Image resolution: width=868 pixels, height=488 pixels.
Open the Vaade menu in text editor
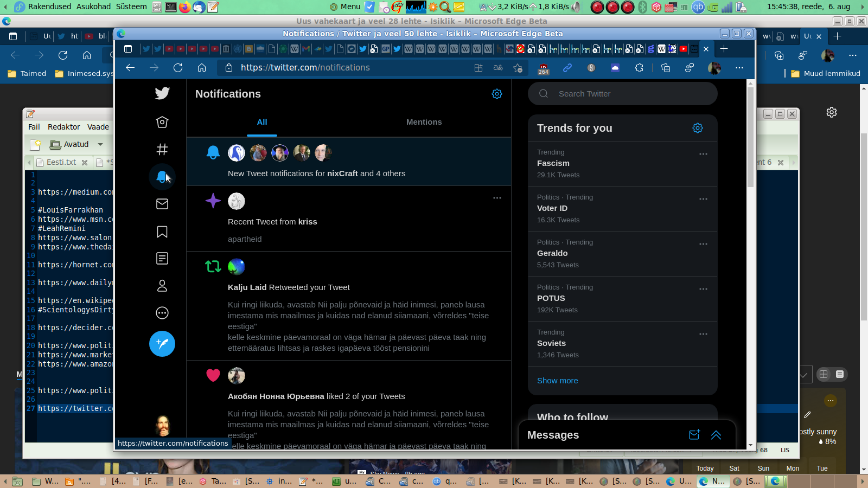tap(98, 127)
